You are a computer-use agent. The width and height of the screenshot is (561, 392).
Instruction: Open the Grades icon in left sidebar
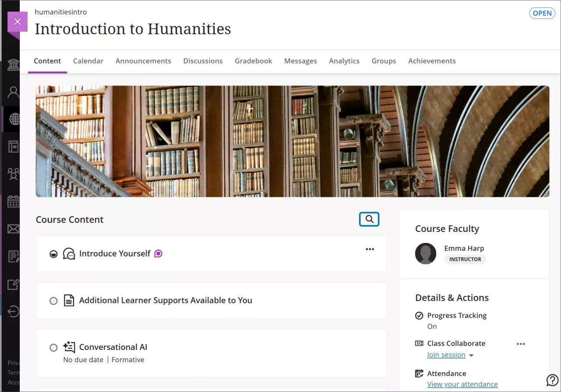click(14, 257)
